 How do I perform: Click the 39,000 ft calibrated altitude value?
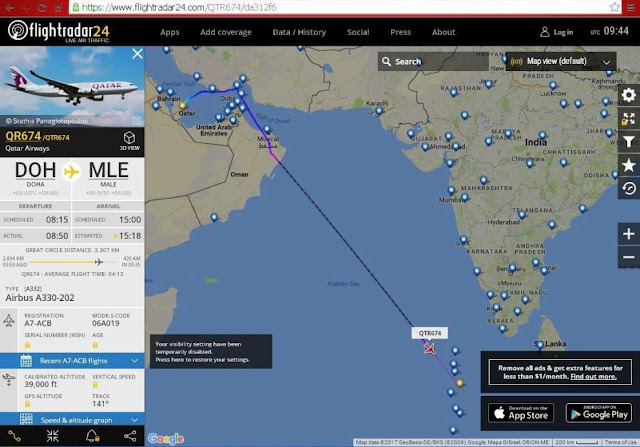click(x=40, y=384)
